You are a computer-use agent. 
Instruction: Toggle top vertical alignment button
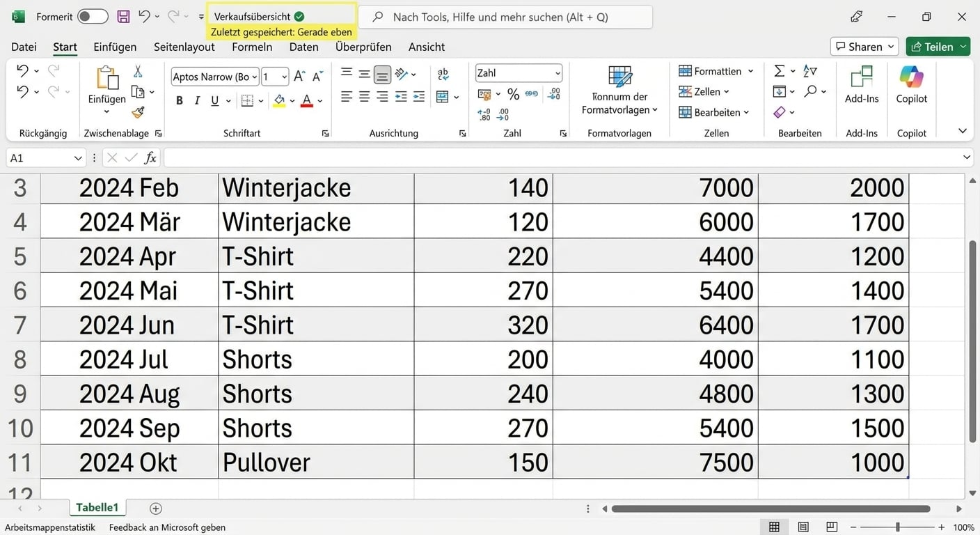click(346, 74)
